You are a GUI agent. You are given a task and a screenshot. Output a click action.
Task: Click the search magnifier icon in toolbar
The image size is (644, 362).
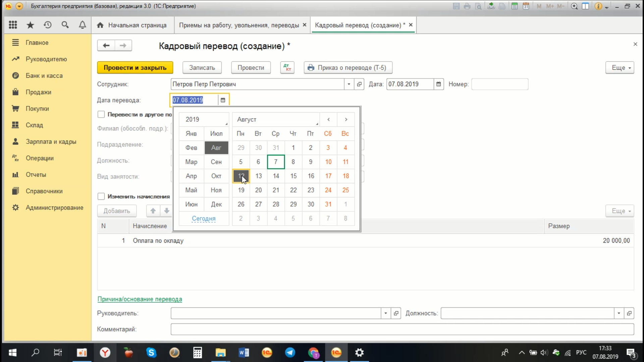coord(65,25)
